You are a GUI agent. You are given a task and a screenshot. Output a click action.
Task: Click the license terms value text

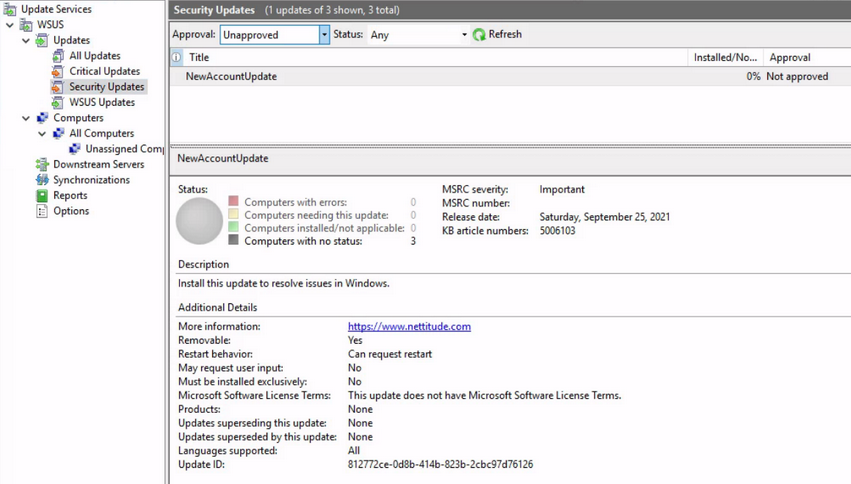tap(484, 395)
